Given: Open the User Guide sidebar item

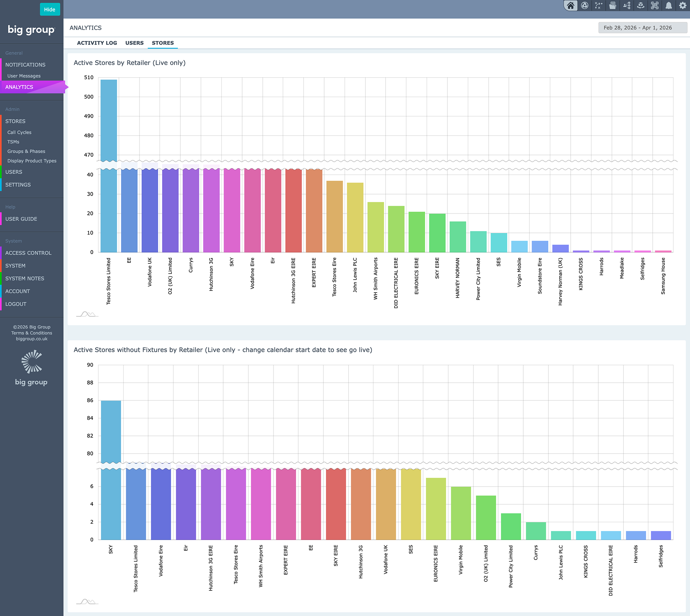Looking at the screenshot, I should pos(21,219).
